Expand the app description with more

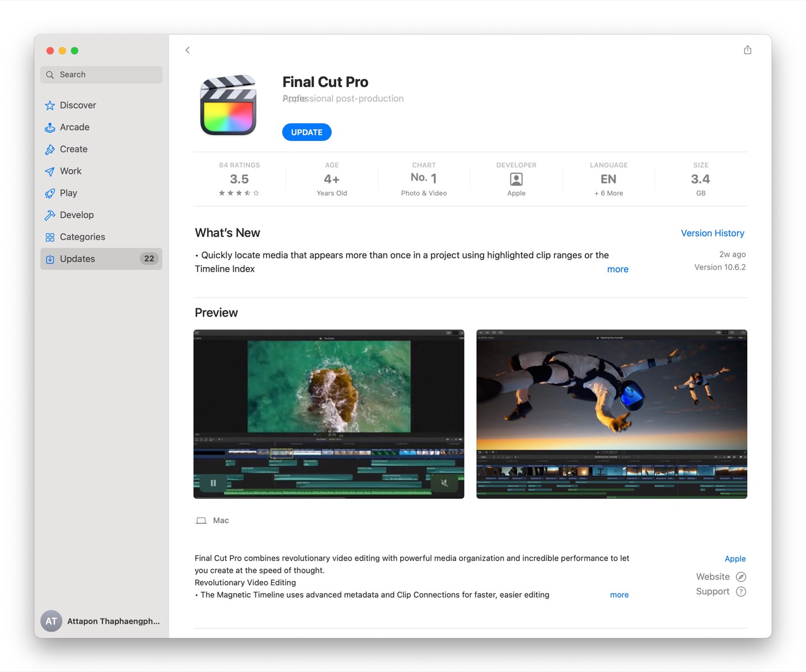pyautogui.click(x=619, y=595)
